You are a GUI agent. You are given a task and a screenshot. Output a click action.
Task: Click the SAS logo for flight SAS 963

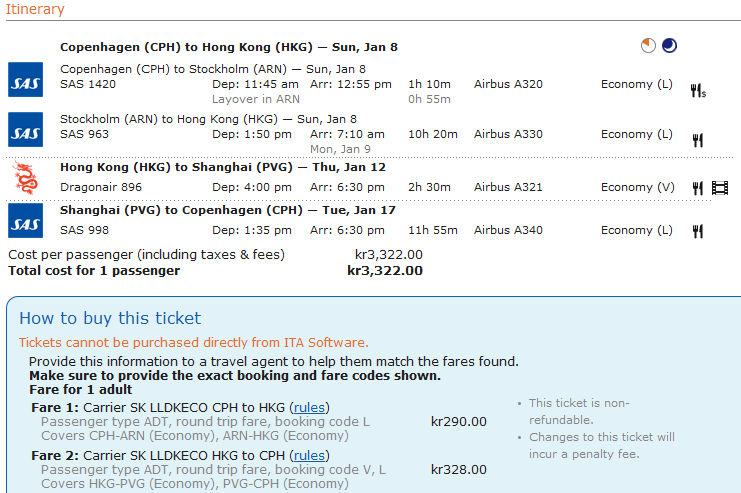[x=25, y=129]
